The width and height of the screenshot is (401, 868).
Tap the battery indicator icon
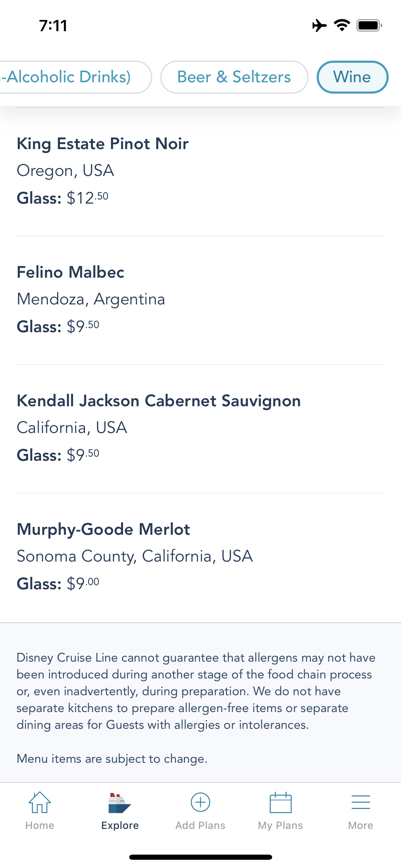(369, 25)
